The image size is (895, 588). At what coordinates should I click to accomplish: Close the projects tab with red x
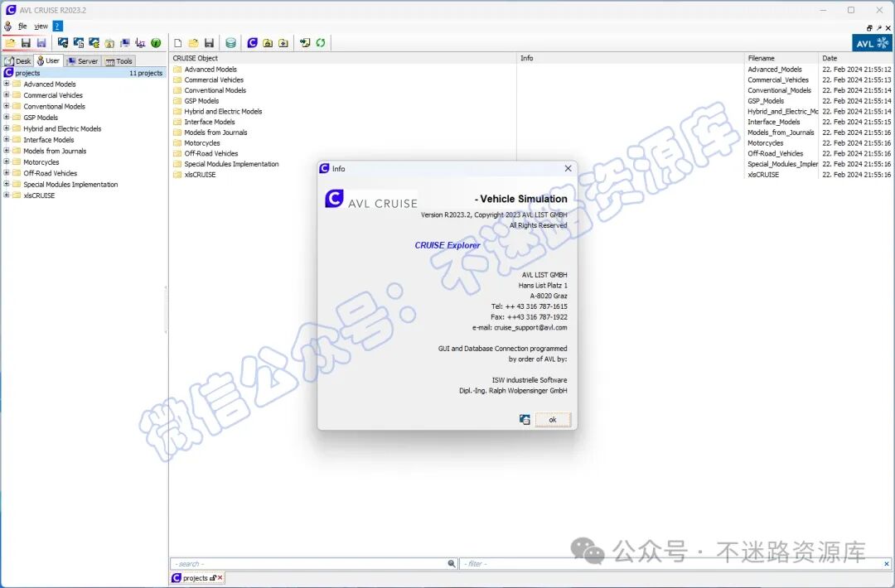pyautogui.click(x=220, y=578)
